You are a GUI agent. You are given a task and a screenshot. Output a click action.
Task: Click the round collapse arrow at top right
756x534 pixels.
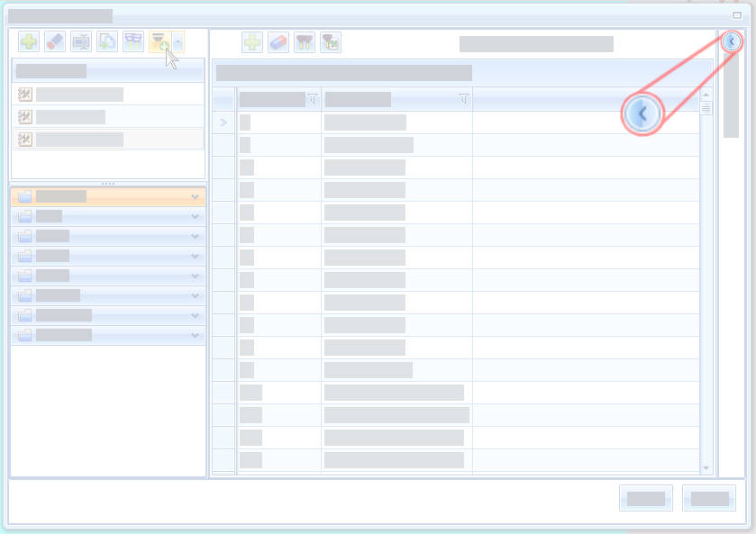[x=732, y=41]
